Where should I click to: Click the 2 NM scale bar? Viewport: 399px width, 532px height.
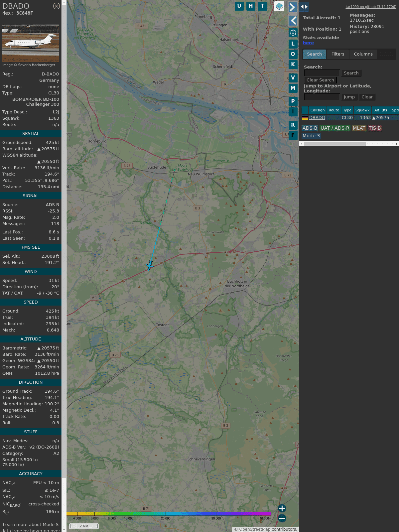pos(84,526)
